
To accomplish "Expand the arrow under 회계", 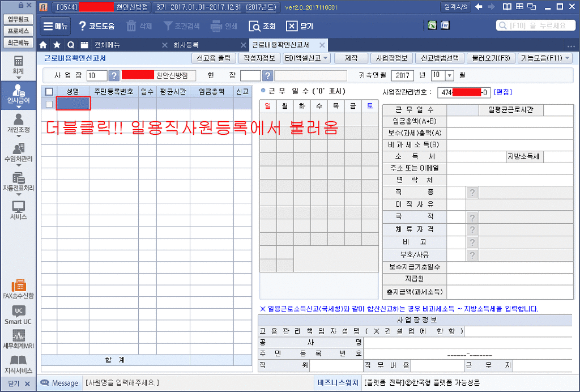I will [x=18, y=78].
